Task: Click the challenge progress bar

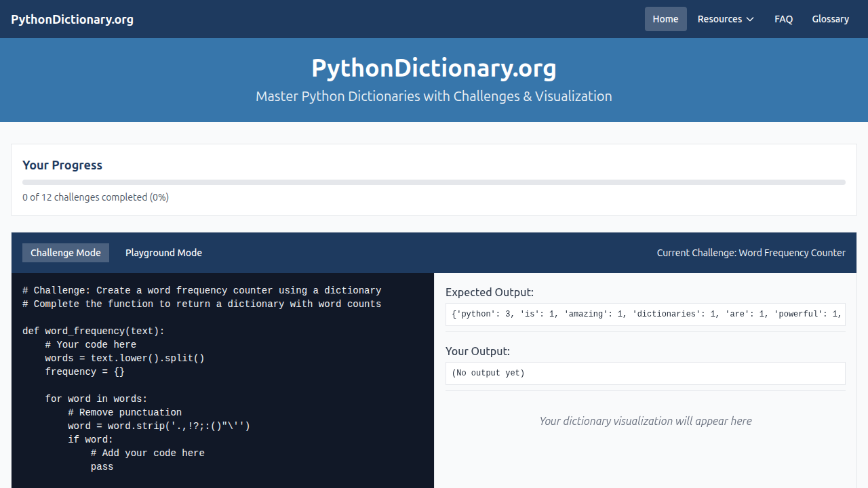Action: (434, 182)
